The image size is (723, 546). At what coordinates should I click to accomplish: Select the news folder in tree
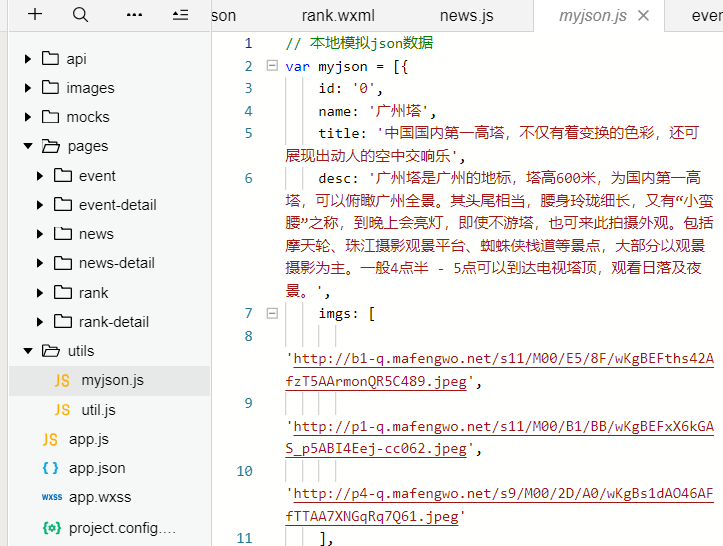96,234
